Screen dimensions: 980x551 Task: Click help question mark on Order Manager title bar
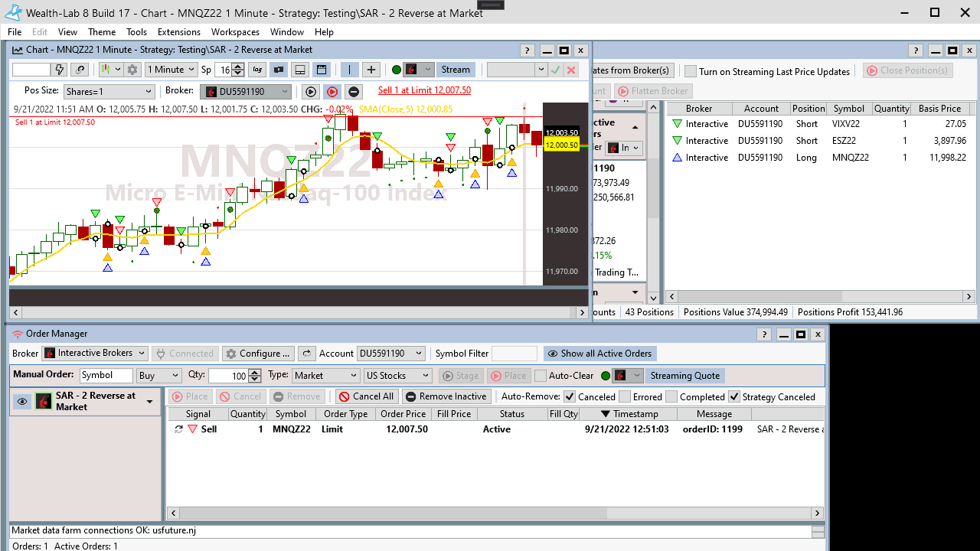[x=764, y=334]
